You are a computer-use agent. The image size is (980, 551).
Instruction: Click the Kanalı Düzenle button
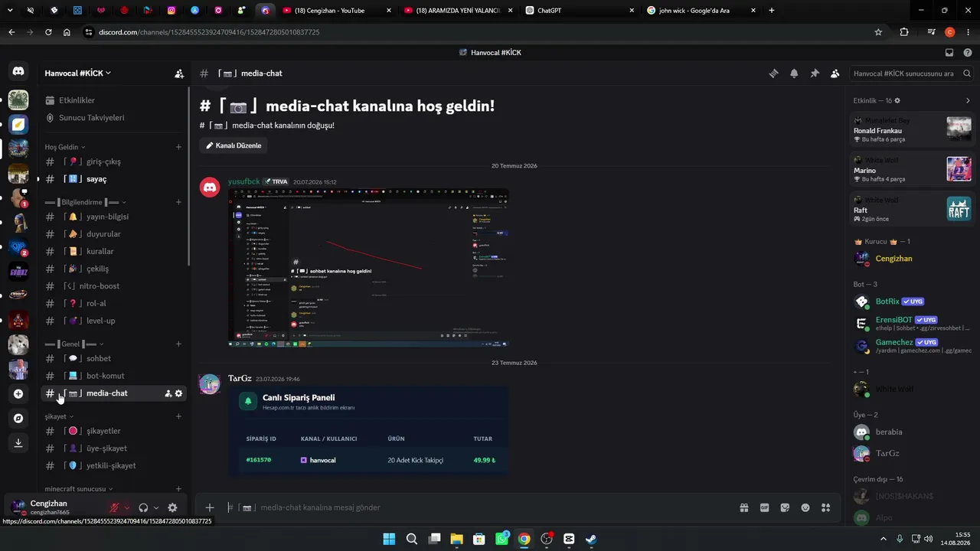pyautogui.click(x=233, y=145)
